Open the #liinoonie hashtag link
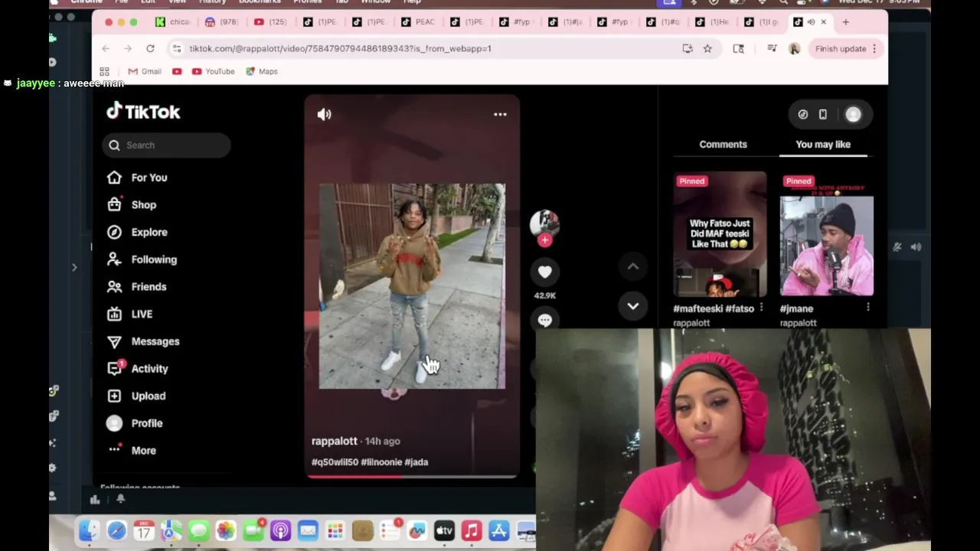 [x=381, y=462]
